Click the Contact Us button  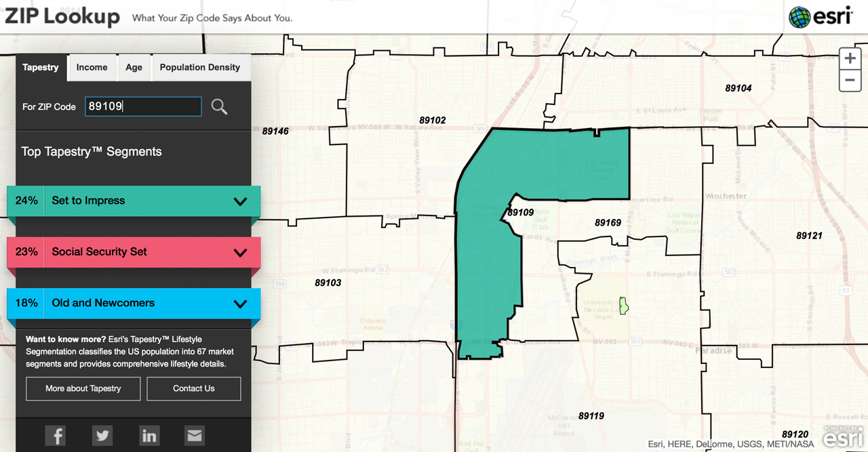193,388
